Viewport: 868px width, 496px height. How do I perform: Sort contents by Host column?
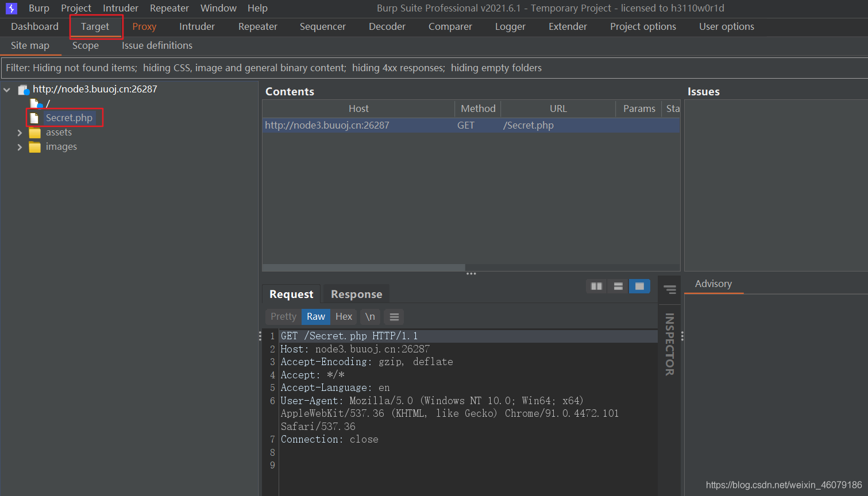(358, 108)
